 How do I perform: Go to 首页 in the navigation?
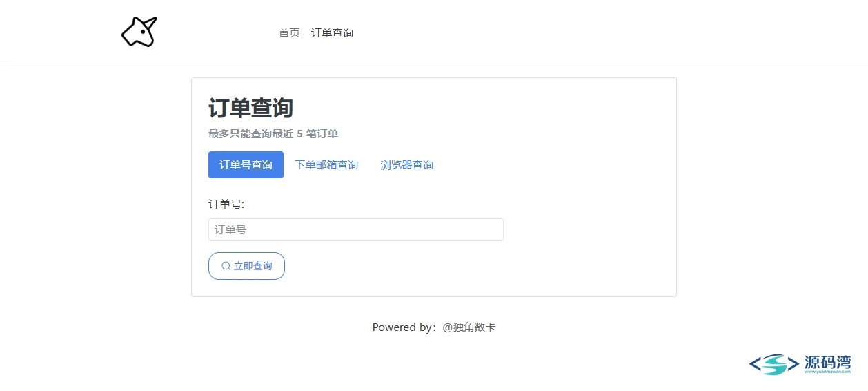tap(289, 33)
